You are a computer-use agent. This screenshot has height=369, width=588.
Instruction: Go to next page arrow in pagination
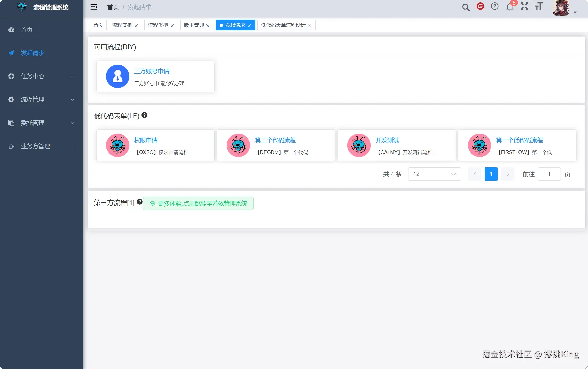click(x=508, y=174)
